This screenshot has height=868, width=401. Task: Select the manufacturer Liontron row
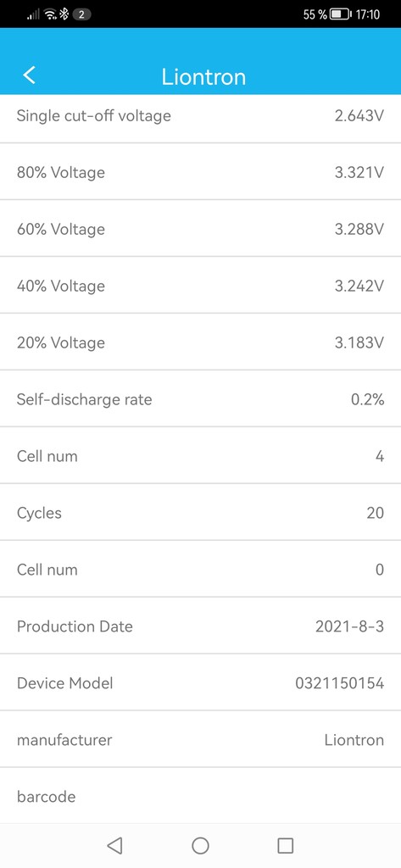pos(200,739)
